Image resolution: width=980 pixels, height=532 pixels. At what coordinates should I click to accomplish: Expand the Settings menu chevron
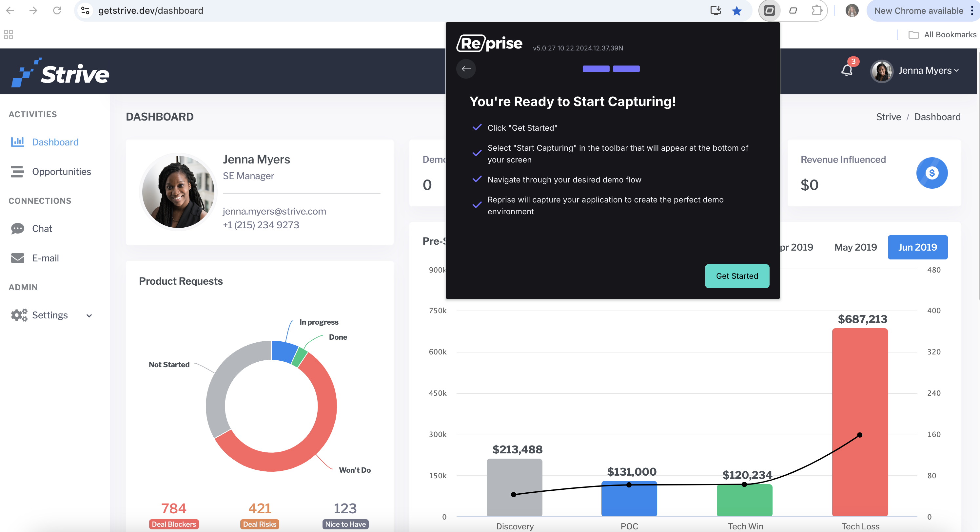[89, 315]
